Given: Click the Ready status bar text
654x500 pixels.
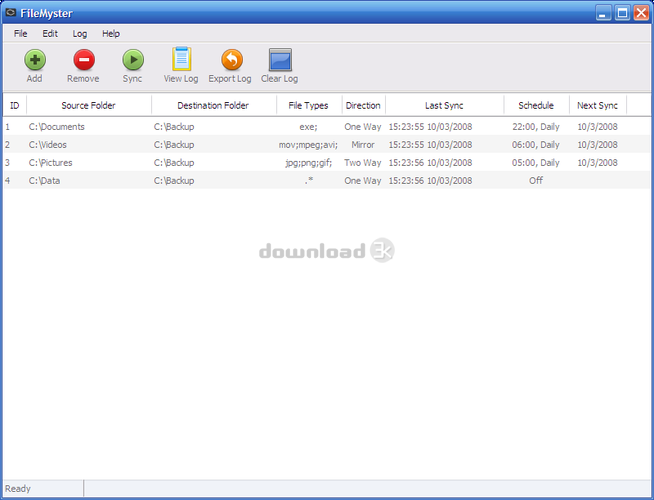Looking at the screenshot, I should click(x=18, y=488).
